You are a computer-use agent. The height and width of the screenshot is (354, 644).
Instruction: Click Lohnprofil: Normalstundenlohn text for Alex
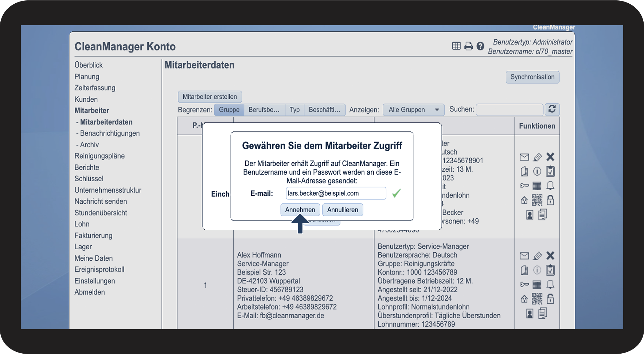(424, 307)
